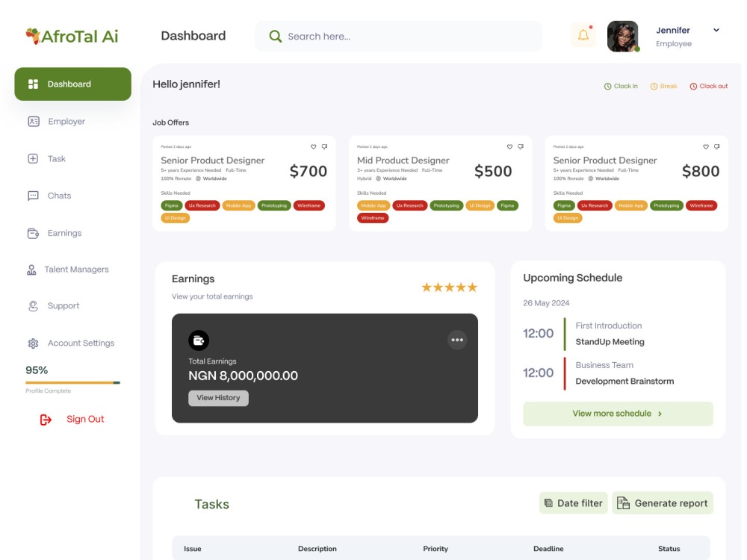
Task: Click Figma skill tag on $700 job
Action: click(x=172, y=206)
